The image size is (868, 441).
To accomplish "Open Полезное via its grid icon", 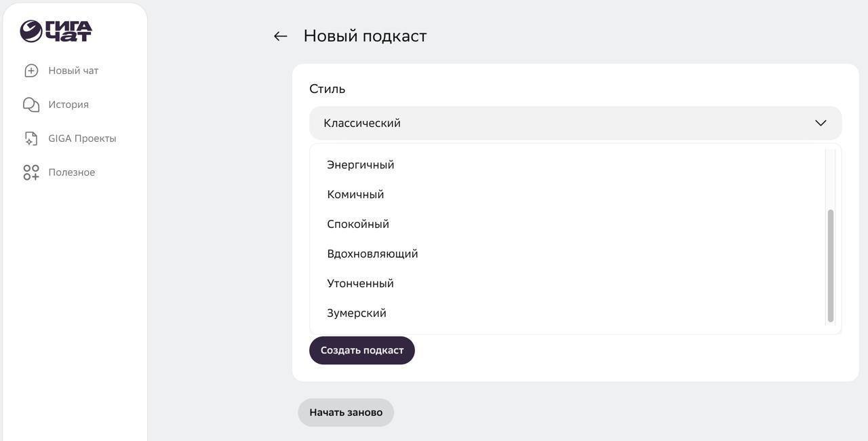I will pyautogui.click(x=30, y=172).
